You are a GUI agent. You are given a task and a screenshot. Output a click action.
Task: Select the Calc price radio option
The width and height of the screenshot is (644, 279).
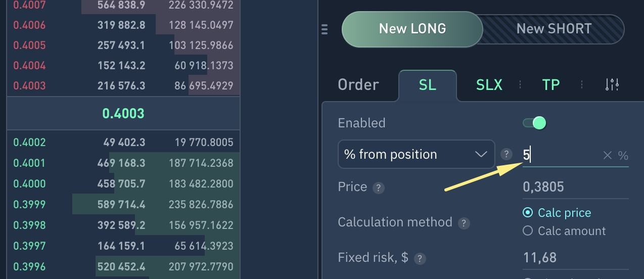click(x=528, y=213)
